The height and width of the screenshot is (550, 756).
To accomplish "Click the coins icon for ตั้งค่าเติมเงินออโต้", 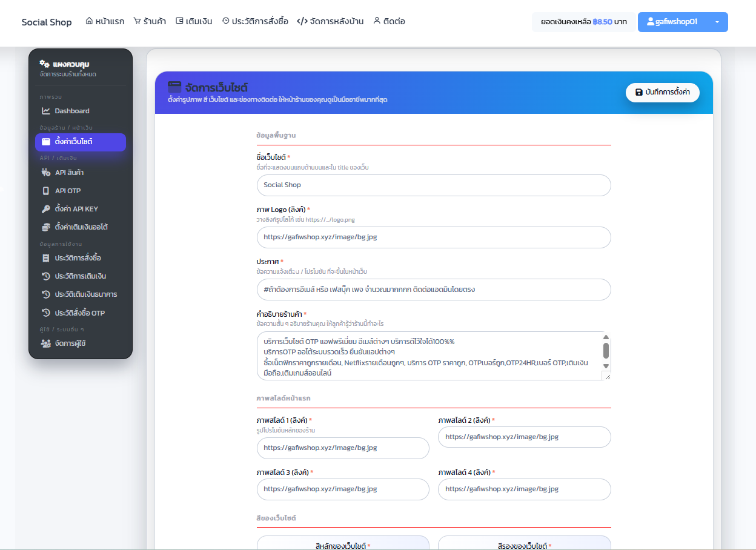I will click(x=46, y=227).
